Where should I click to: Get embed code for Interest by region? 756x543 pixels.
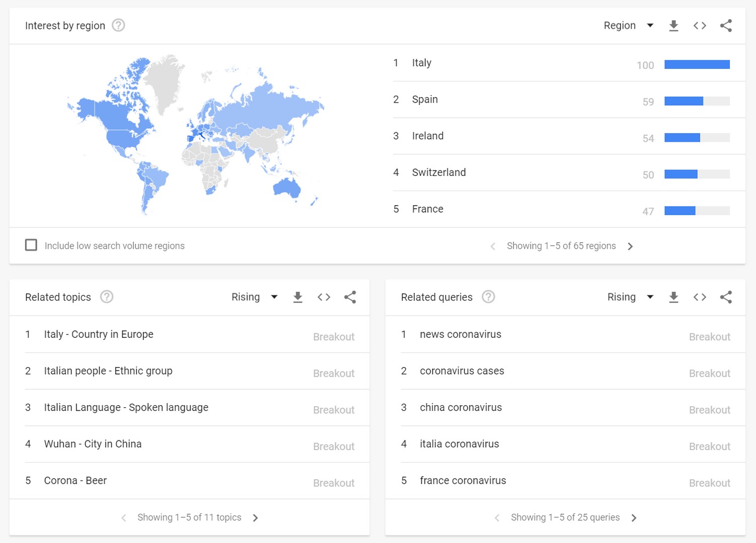click(x=700, y=26)
